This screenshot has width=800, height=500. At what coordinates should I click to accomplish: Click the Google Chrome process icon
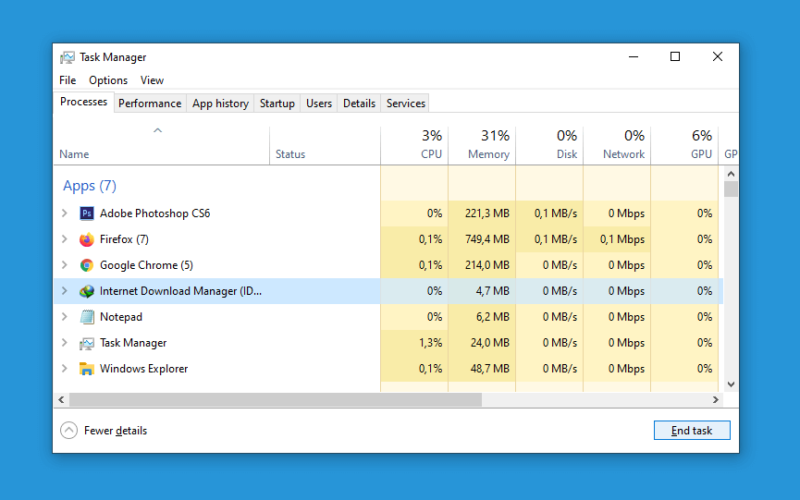87,265
